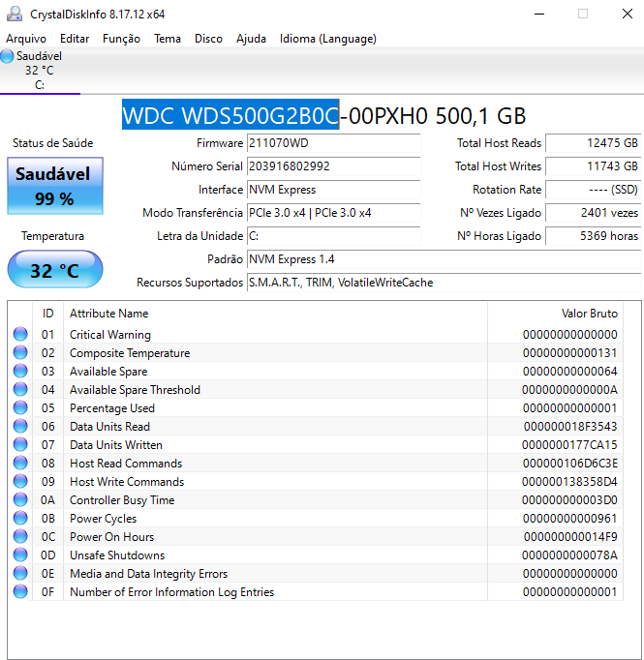Open the Arquivo menu

point(26,39)
